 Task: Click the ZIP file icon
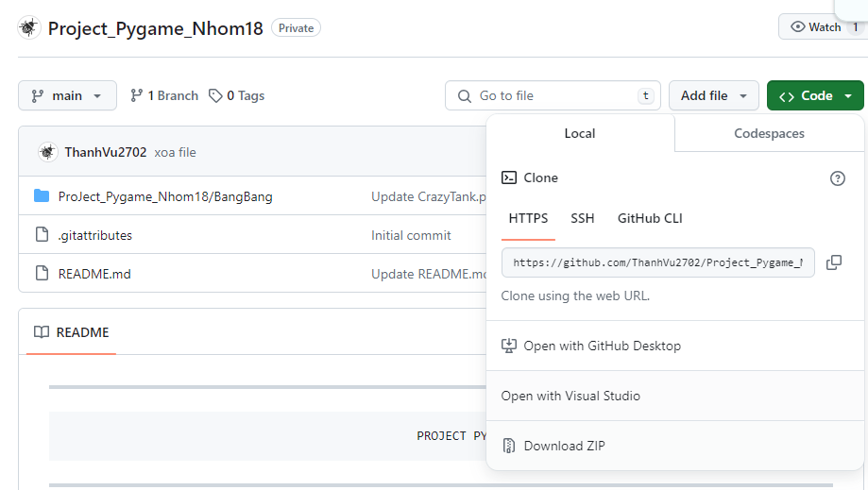pyautogui.click(x=509, y=446)
